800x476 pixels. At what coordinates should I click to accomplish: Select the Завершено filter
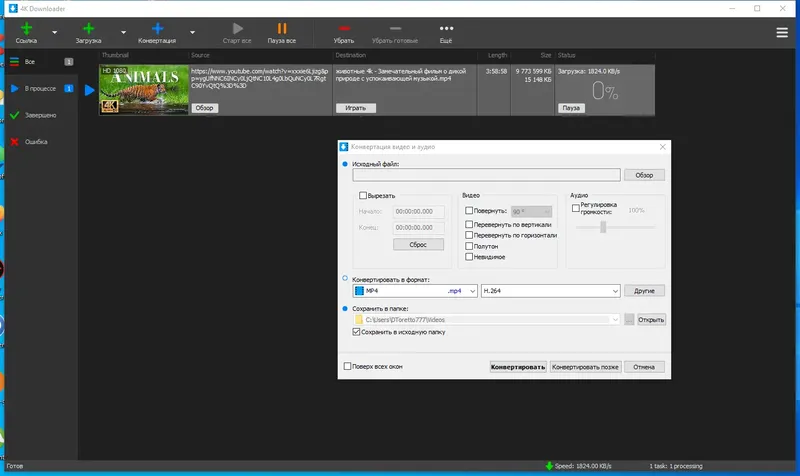click(41, 115)
